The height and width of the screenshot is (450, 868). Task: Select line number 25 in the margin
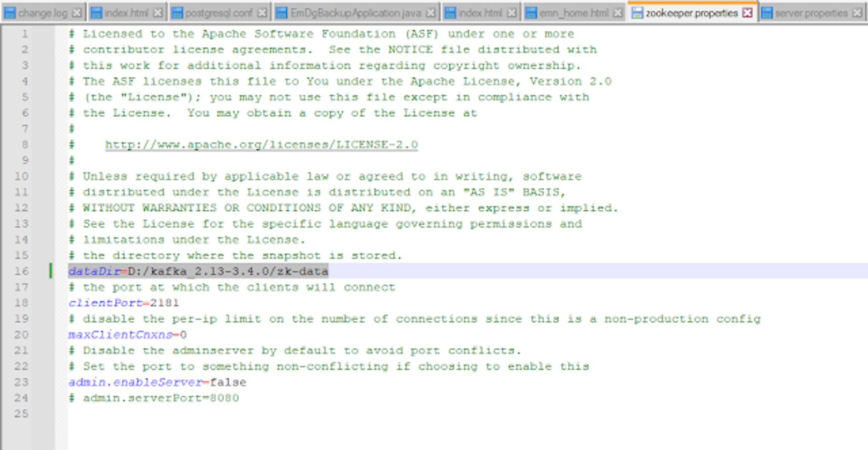pyautogui.click(x=21, y=414)
